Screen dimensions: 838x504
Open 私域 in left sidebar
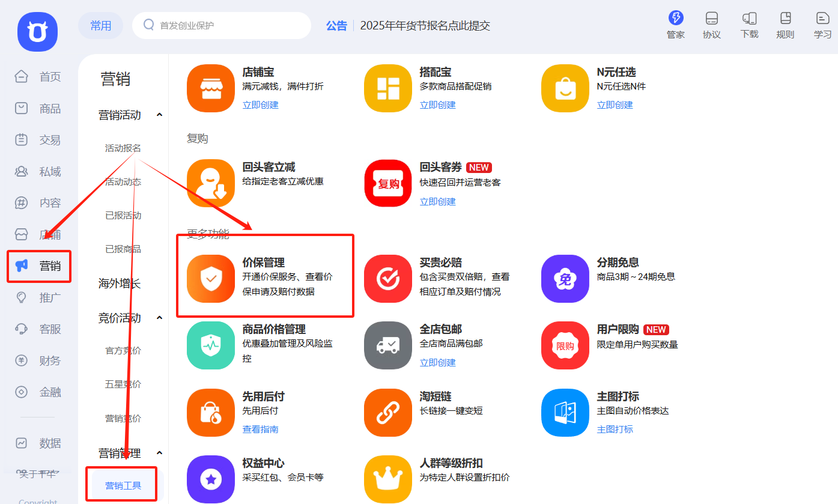click(38, 172)
